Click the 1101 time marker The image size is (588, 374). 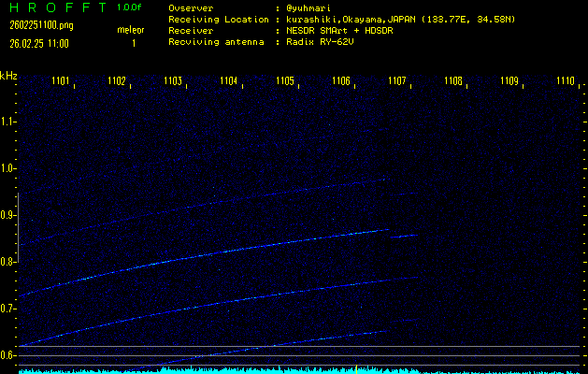click(61, 82)
